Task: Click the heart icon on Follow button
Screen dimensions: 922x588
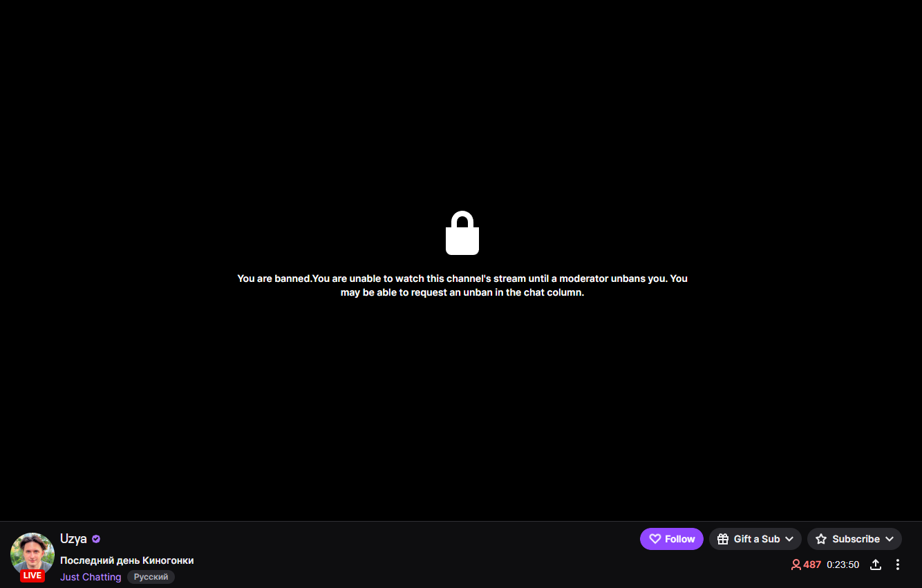Action: coord(655,539)
